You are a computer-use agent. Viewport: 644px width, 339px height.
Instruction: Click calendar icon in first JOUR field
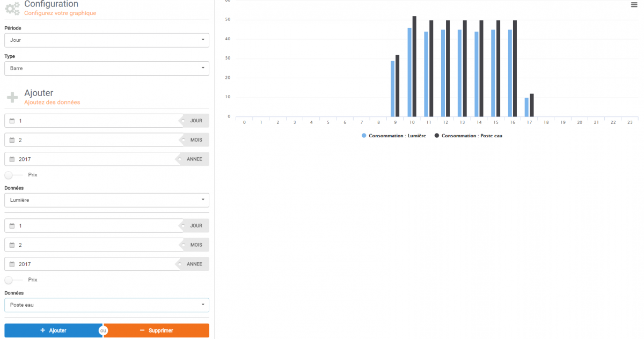click(12, 121)
